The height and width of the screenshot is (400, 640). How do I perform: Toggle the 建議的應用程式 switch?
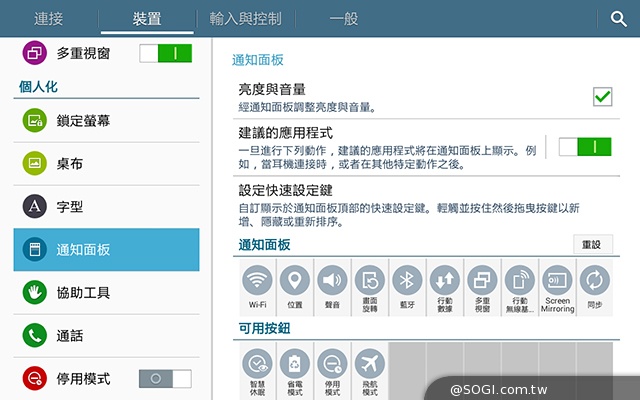(x=585, y=147)
